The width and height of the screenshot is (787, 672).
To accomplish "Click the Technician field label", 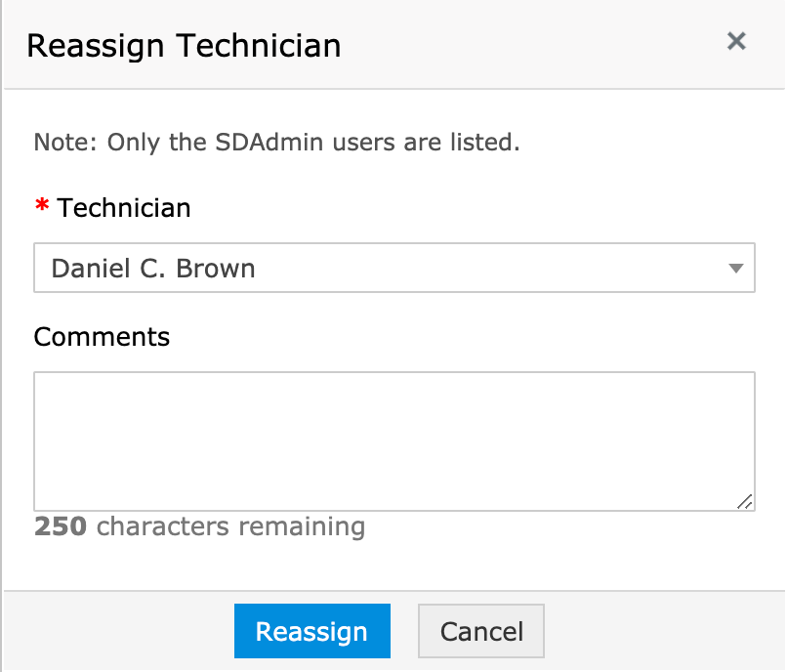I will tap(124, 207).
